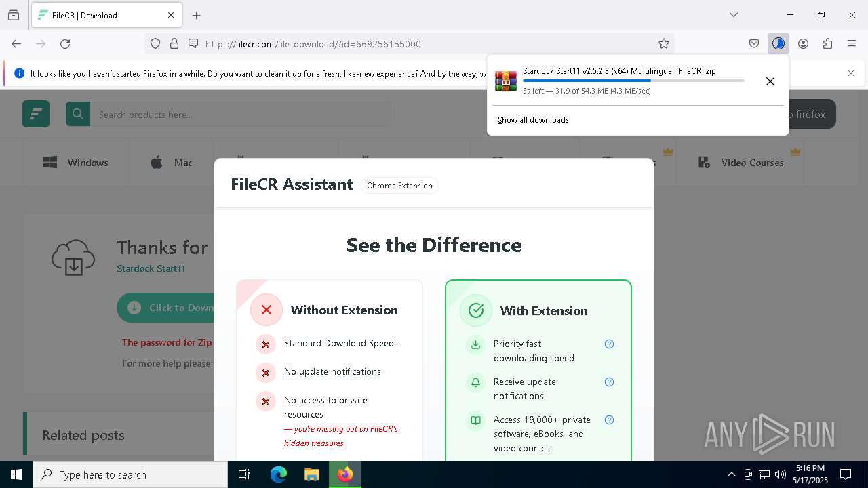This screenshot has height=488, width=868.
Task: Open the Firefox account icon
Action: (x=803, y=44)
